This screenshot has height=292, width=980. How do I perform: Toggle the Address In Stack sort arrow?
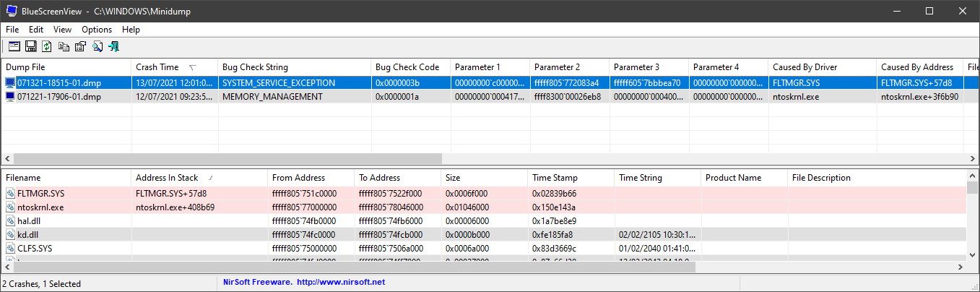pyautogui.click(x=210, y=178)
